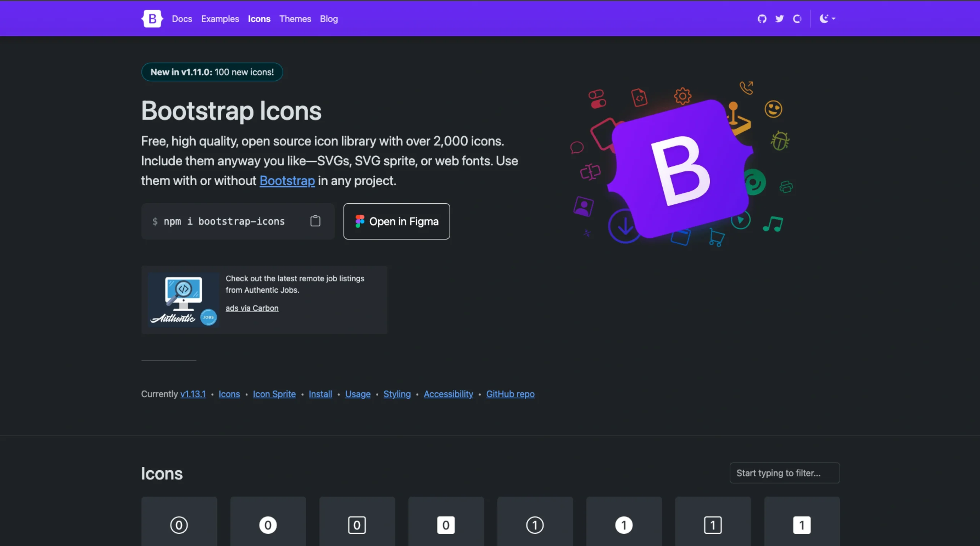Open the Themes nav item

click(295, 19)
